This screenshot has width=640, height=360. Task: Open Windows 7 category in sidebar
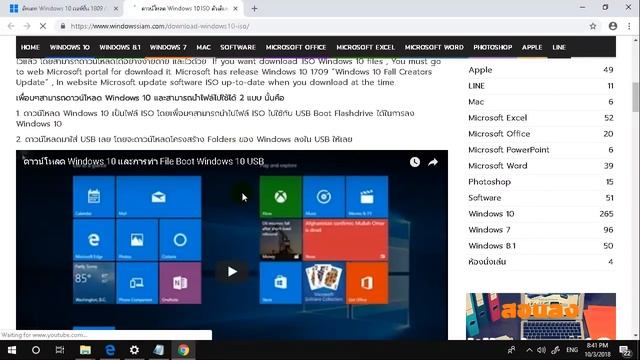point(489,229)
